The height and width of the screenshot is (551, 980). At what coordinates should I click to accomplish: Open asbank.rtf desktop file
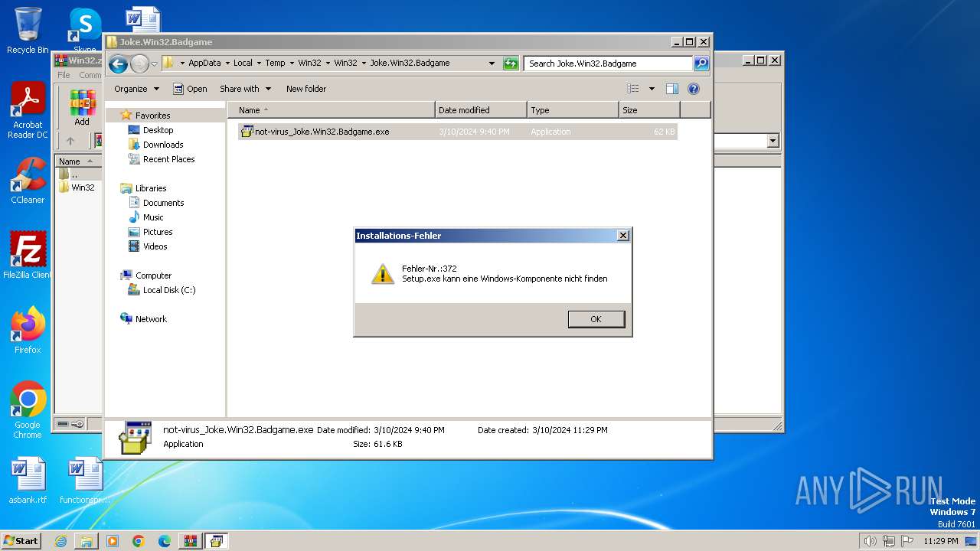(x=28, y=481)
